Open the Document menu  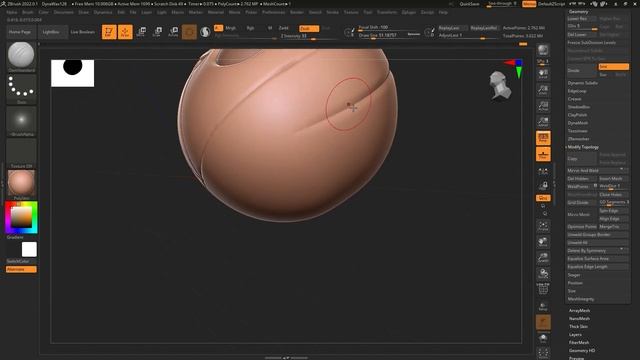pos(64,13)
